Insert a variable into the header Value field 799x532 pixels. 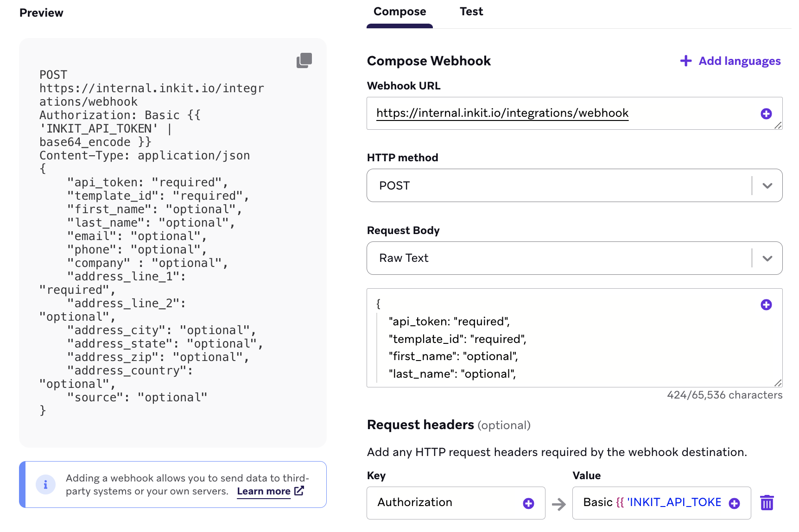734,503
